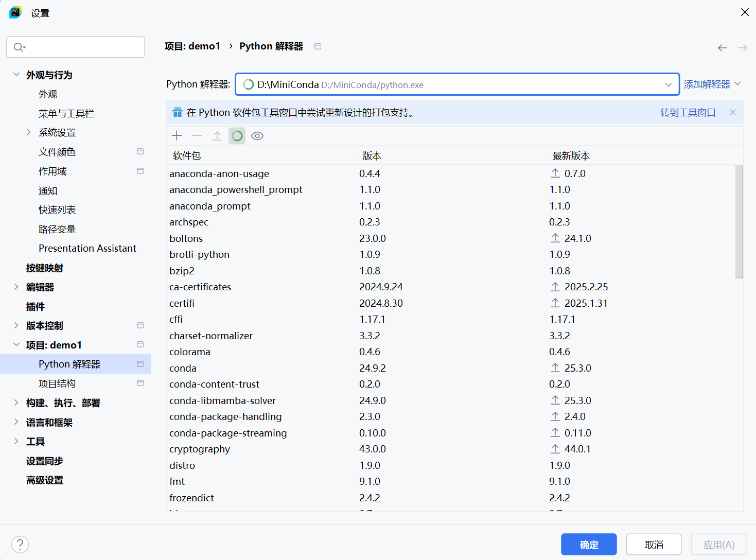Click the search magnifier icon in settings
This screenshot has width=756, height=560.
[x=19, y=47]
